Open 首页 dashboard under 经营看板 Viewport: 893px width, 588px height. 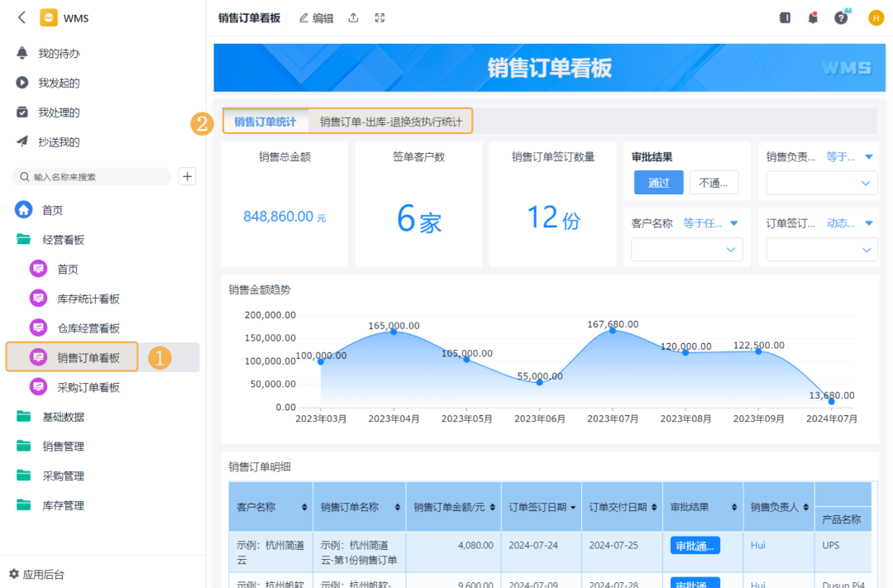67,269
